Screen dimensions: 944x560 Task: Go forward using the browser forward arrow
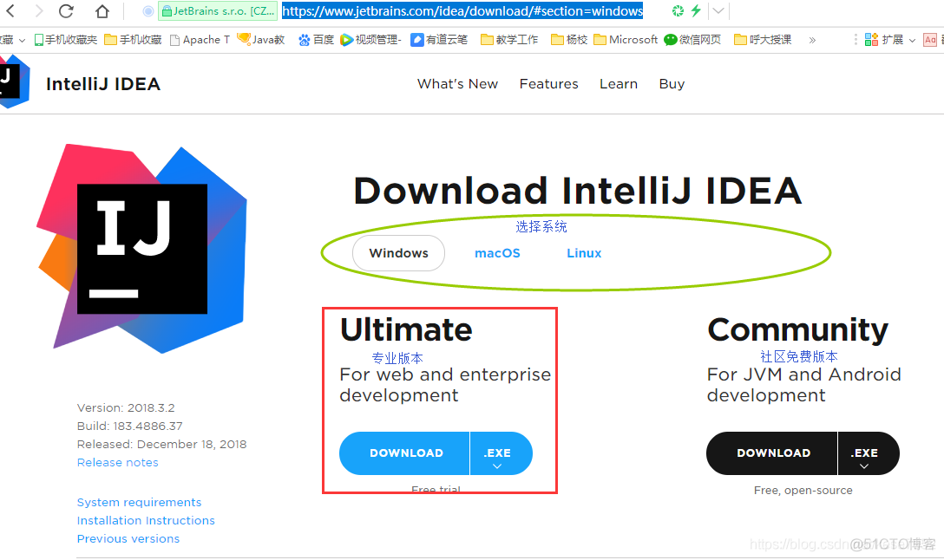39,10
